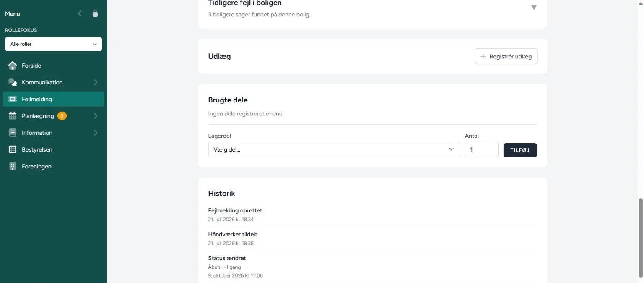The height and width of the screenshot is (283, 644).
Task: Click the Udlæg heading
Action: click(219, 56)
